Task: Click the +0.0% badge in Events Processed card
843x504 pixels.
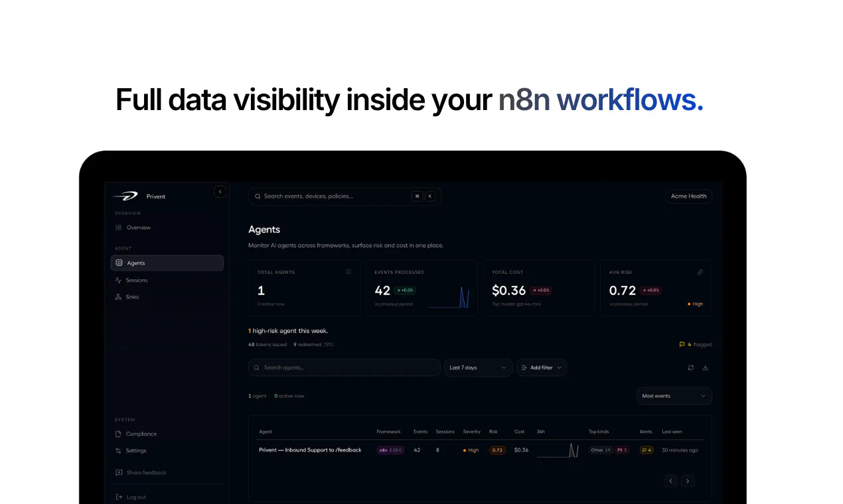Action: 404,290
